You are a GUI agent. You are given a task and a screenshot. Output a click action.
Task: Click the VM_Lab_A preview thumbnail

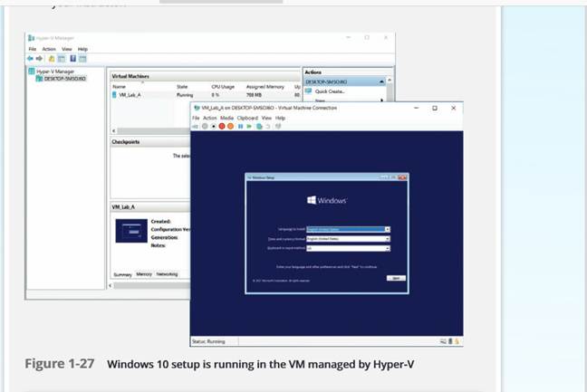[132, 234]
